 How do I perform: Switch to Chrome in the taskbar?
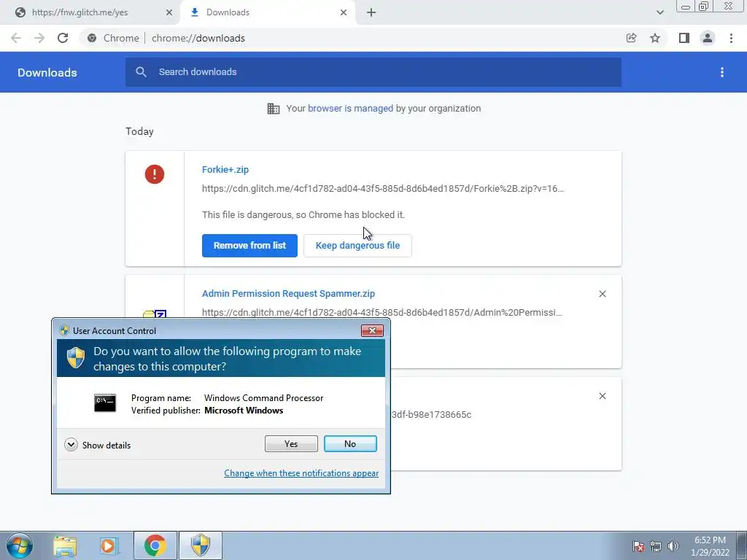pyautogui.click(x=155, y=545)
